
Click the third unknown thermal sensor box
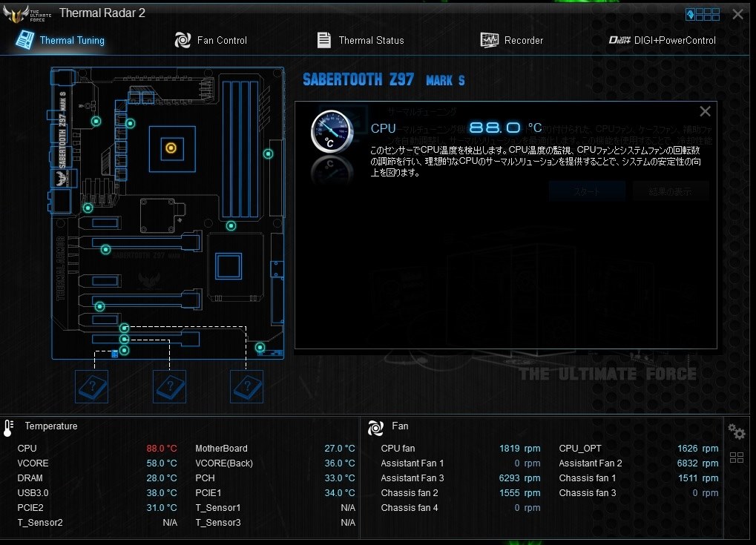pos(246,386)
